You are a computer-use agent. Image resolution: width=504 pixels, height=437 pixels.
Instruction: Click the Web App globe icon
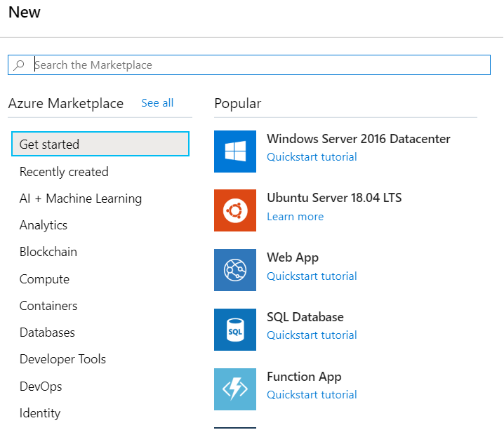pos(235,270)
